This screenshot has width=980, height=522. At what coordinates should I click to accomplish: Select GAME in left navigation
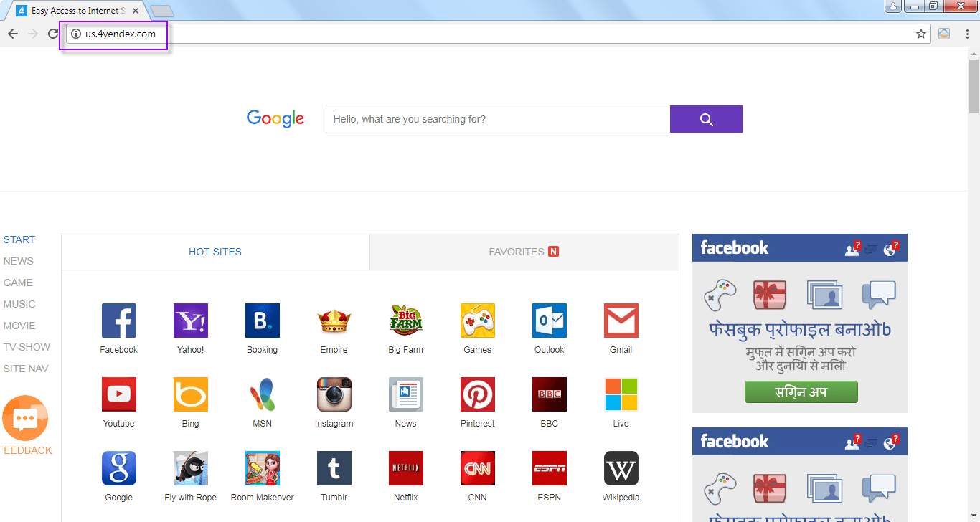(18, 283)
